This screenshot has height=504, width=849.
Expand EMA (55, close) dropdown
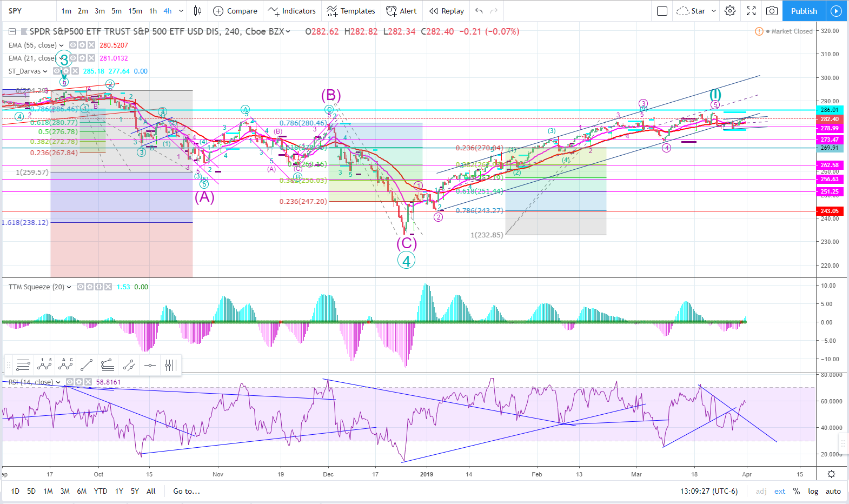pyautogui.click(x=61, y=45)
